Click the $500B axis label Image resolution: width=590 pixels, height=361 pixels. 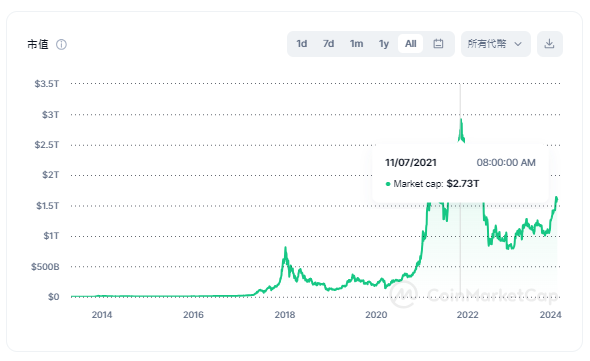tap(45, 267)
